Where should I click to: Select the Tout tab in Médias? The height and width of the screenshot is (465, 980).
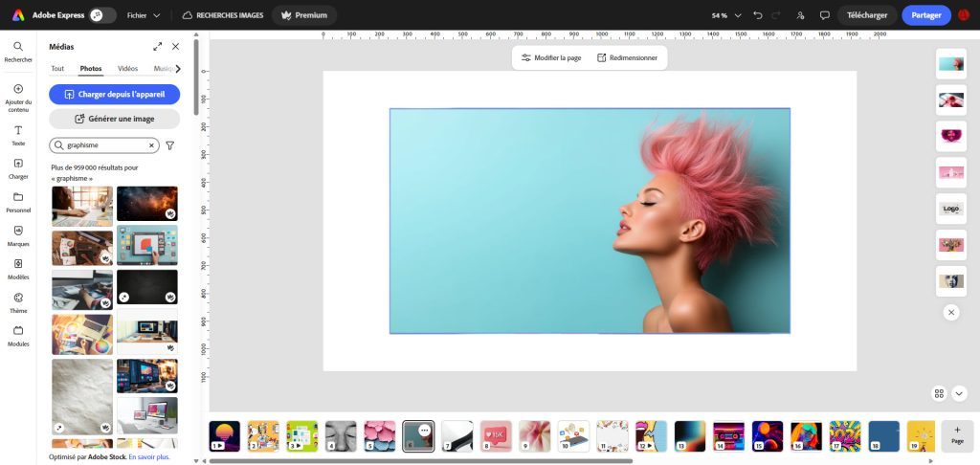pos(57,69)
